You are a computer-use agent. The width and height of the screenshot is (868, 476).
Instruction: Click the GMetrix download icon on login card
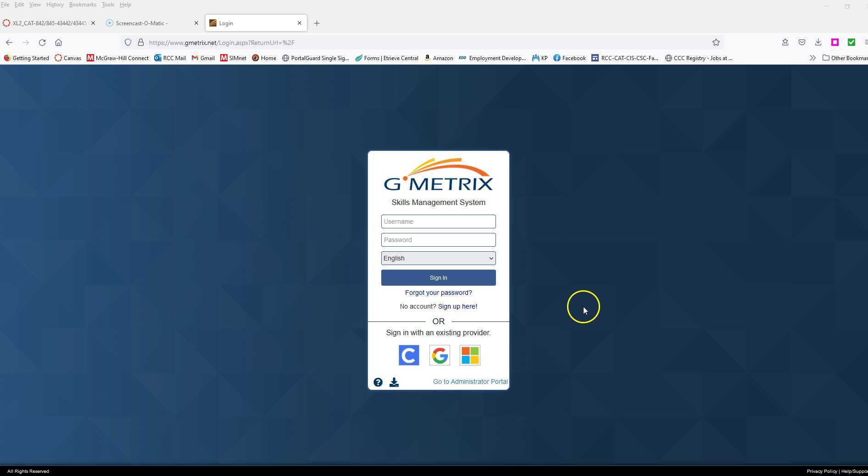tap(394, 382)
